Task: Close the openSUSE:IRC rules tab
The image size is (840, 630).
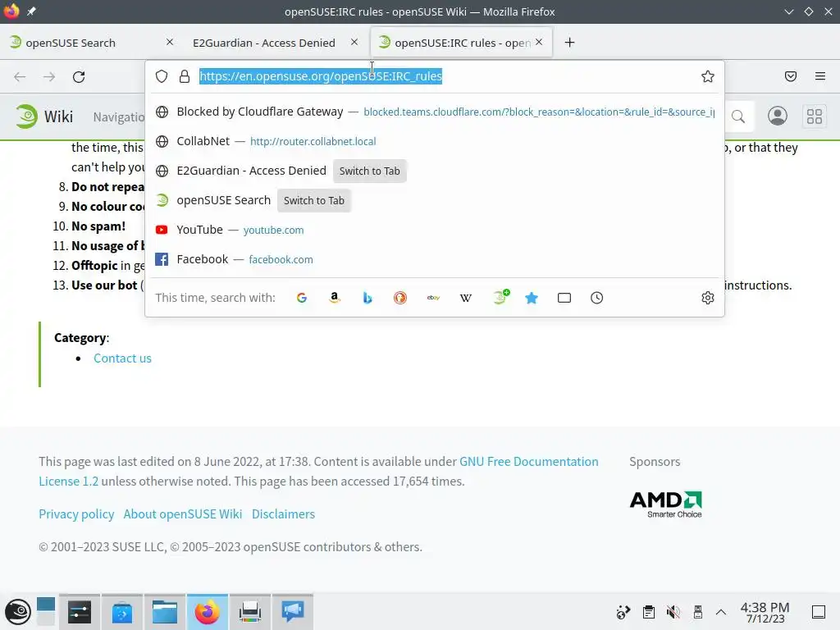Action: point(539,42)
